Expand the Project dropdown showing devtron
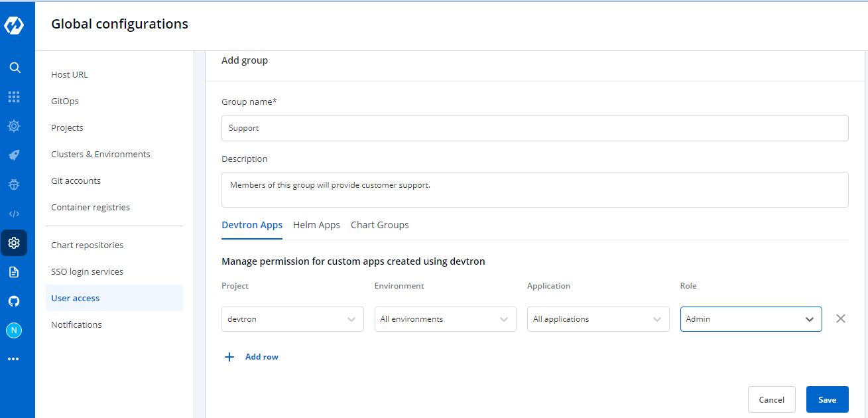 (292, 319)
